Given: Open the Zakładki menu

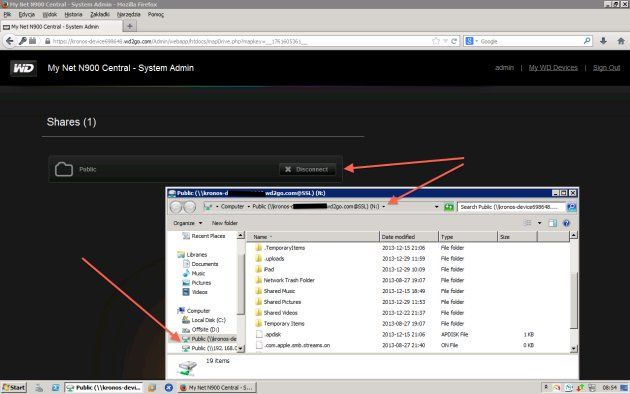Looking at the screenshot, I should click(x=100, y=14).
